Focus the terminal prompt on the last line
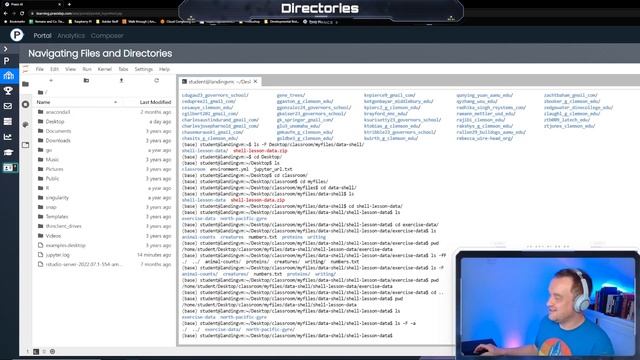The image size is (640, 360). click(x=287, y=336)
